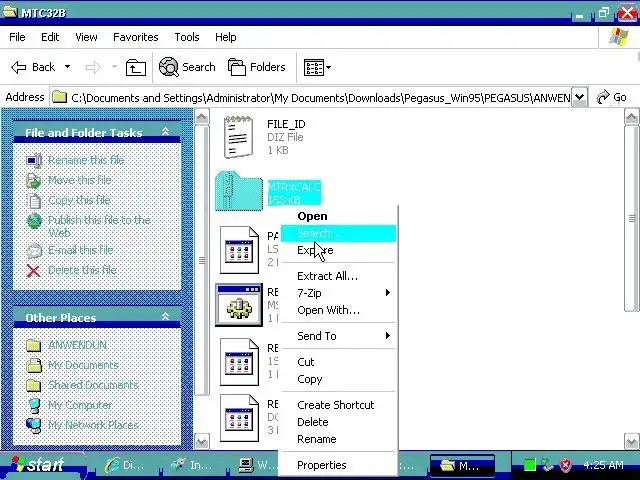Click E-mail this file link
The height and width of the screenshot is (480, 640).
tap(80, 250)
